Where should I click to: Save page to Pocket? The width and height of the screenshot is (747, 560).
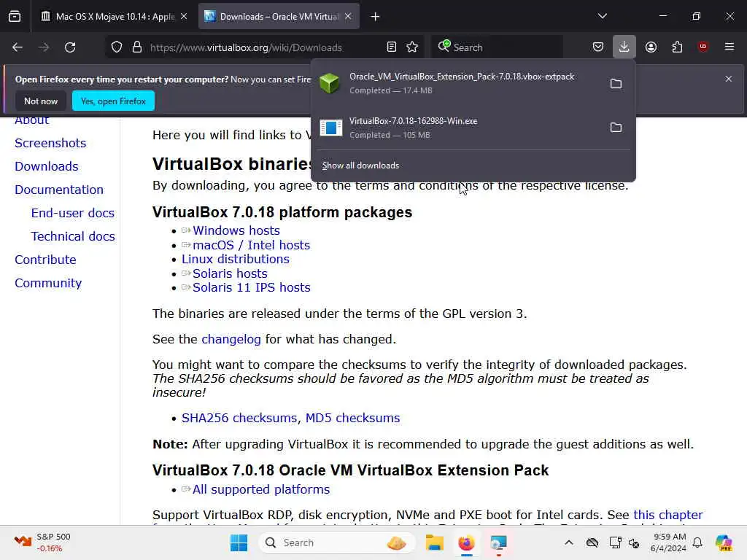[598, 47]
